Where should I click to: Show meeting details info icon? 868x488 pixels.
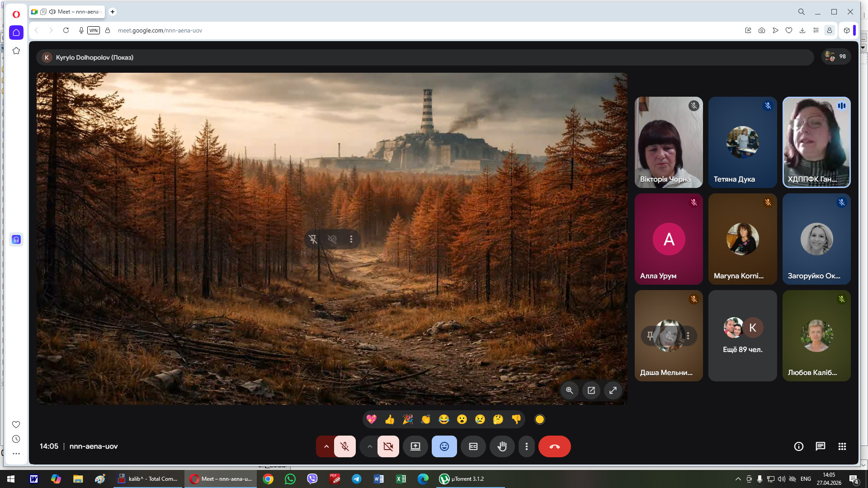pyautogui.click(x=798, y=446)
